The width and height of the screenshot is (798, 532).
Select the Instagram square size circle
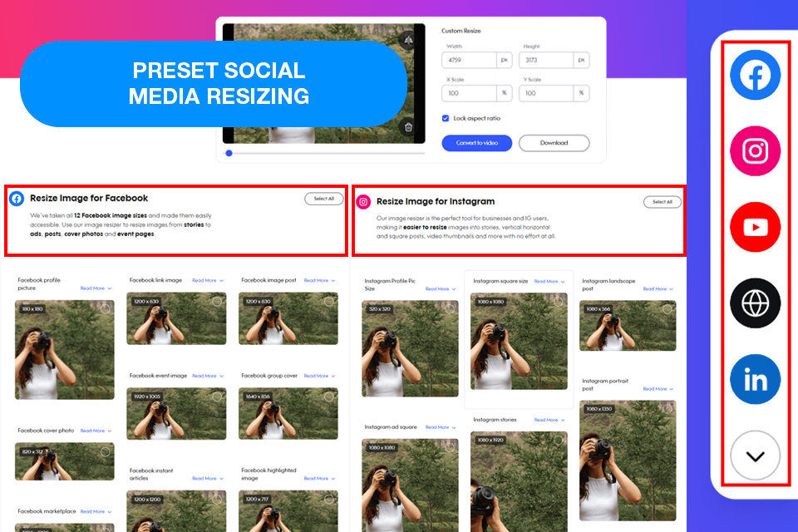(x=559, y=302)
